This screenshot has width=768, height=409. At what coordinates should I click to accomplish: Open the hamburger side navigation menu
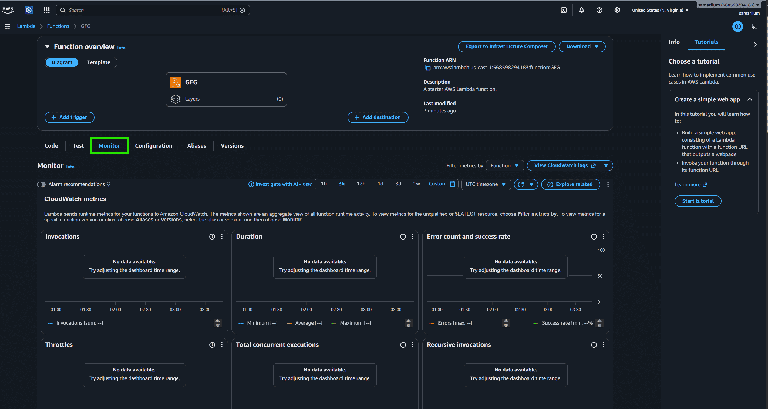(x=7, y=26)
